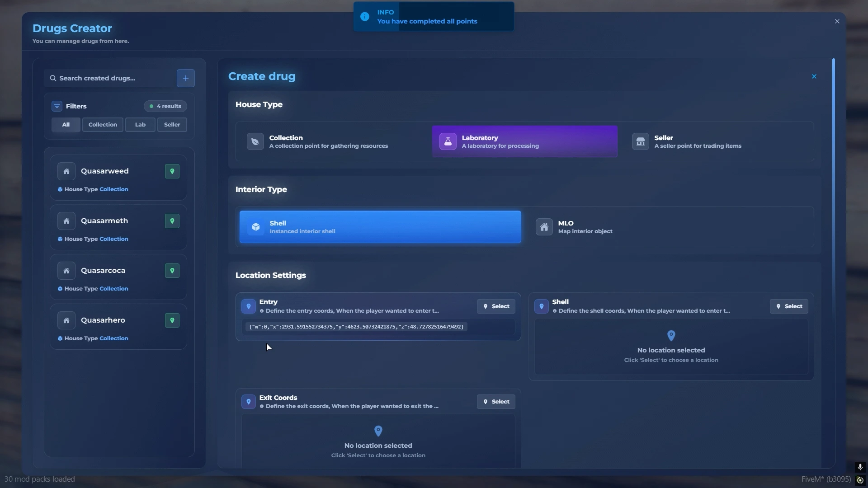
Task: Click the Exit Coords 'No location selected' placeholder
Action: (378, 441)
